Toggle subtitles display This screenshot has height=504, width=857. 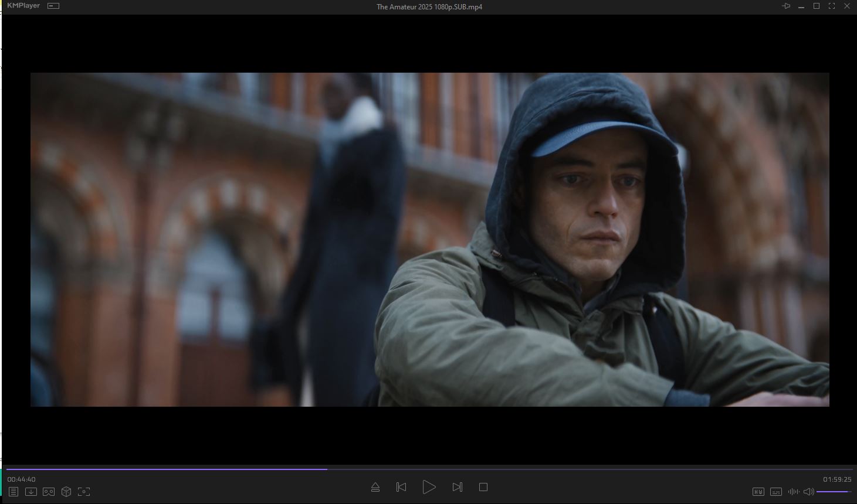(776, 492)
